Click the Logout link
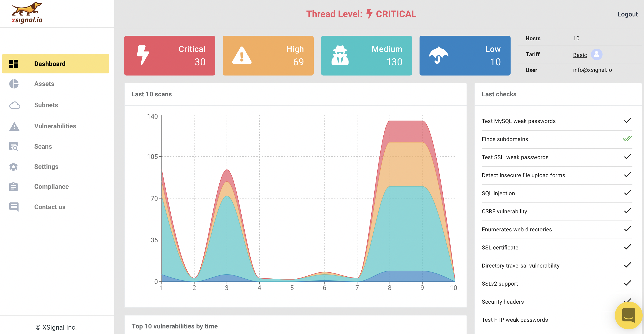This screenshot has height=334, width=644. [x=628, y=14]
